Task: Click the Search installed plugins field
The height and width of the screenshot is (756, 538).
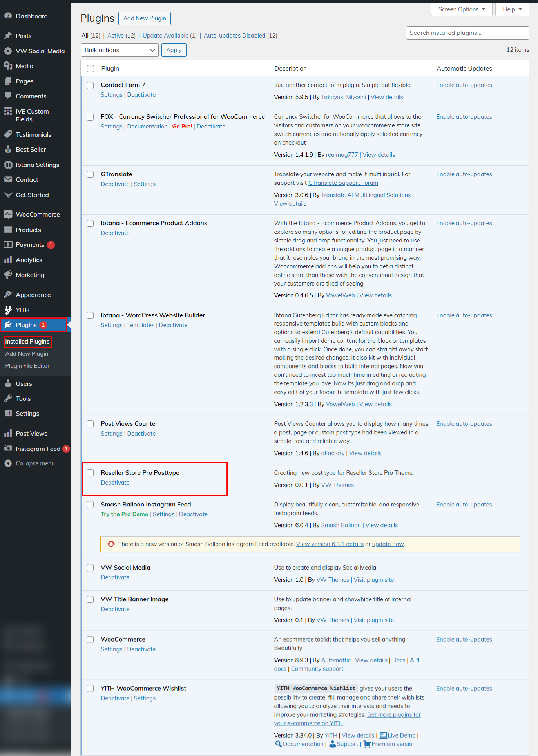Action: (x=467, y=33)
